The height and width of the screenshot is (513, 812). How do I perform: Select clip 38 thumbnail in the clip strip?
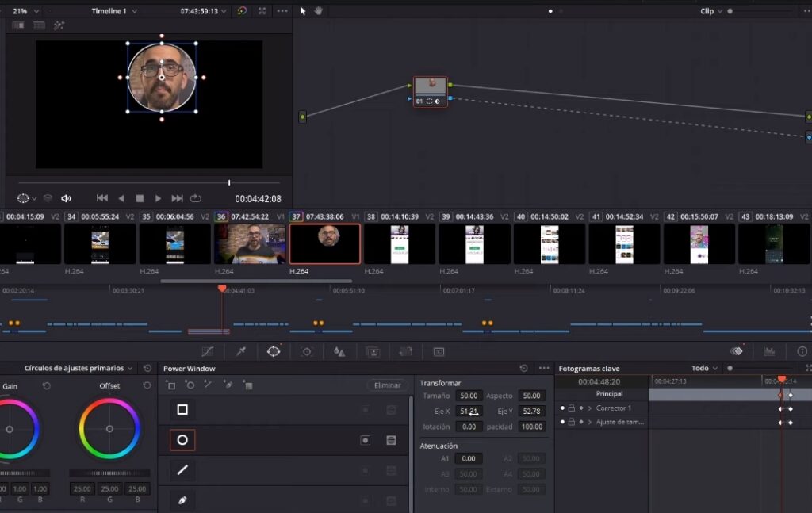(400, 243)
